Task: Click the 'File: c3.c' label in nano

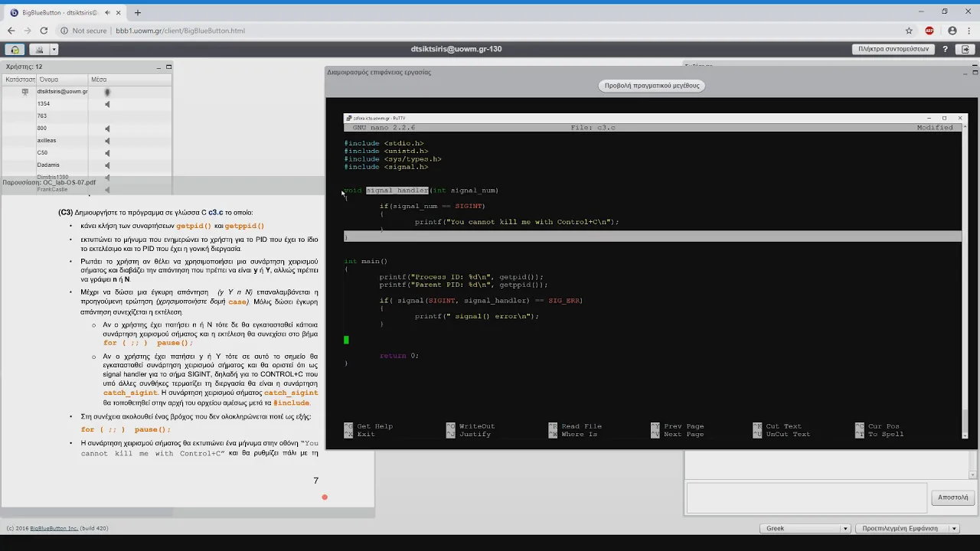Action: pos(593,127)
